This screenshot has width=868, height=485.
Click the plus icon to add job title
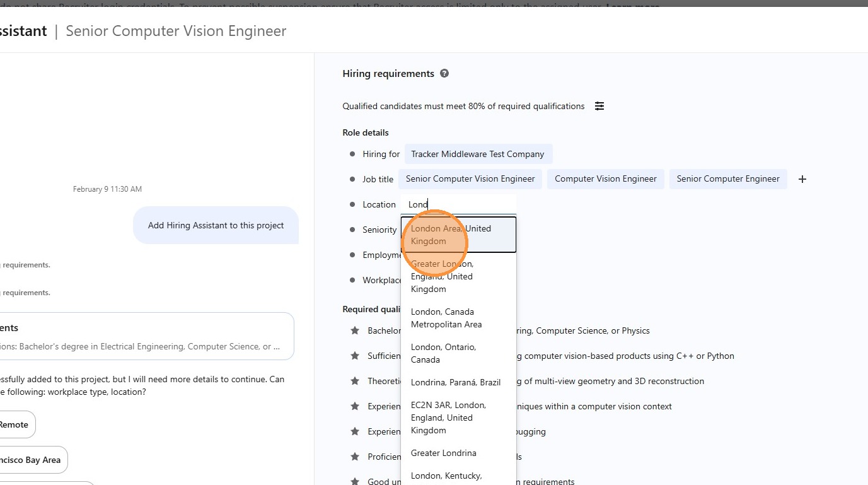[x=802, y=179]
